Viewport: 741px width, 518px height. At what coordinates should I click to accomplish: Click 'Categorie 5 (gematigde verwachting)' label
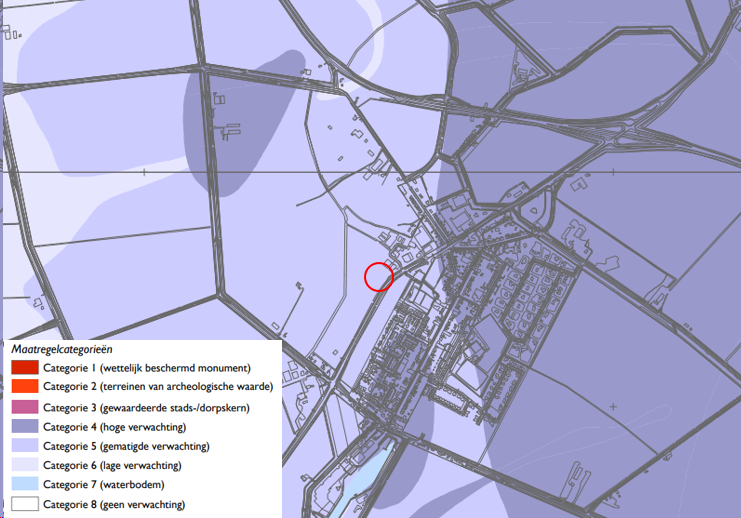[126, 446]
